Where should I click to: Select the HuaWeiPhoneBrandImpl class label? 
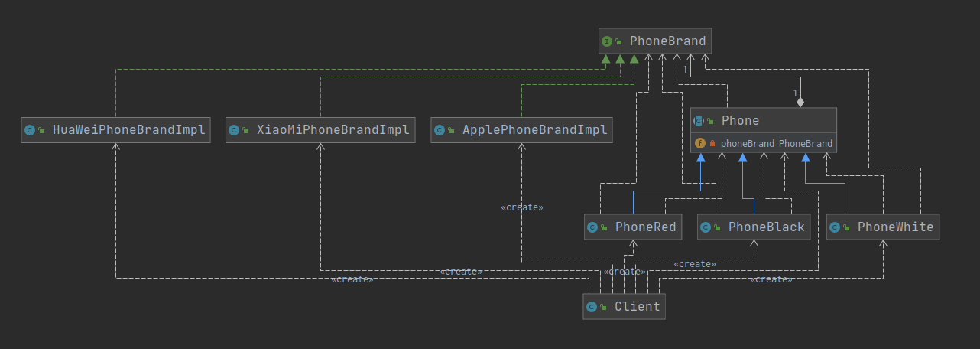[x=128, y=130]
